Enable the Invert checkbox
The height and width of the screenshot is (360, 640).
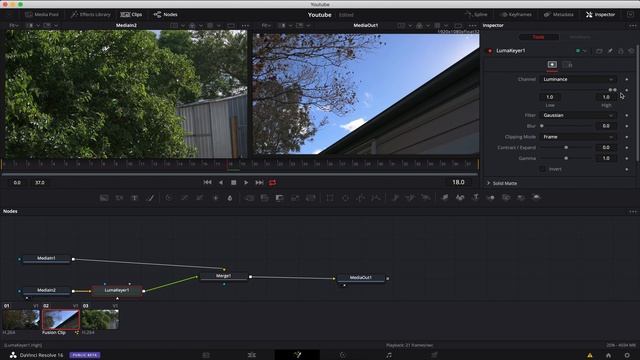click(x=542, y=169)
